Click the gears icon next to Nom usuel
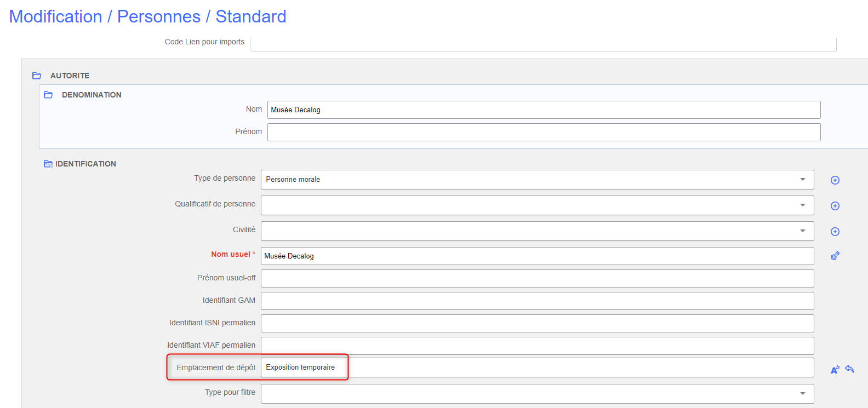 coord(835,256)
